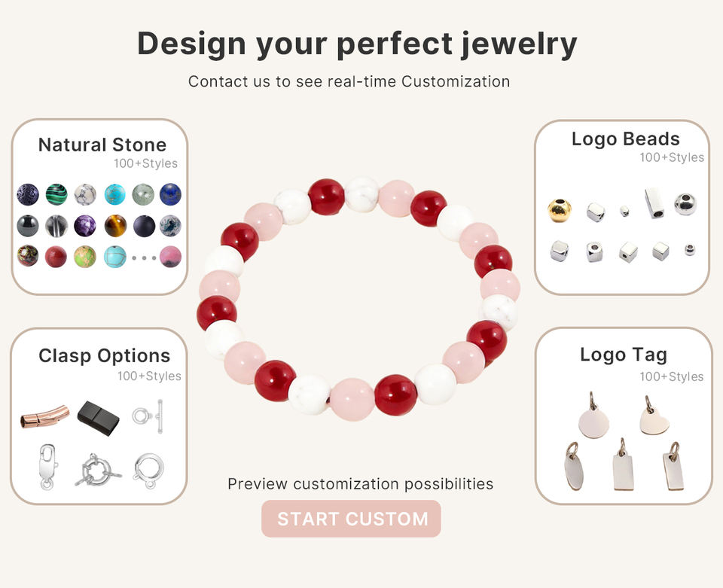
Task: Choose the lapis lazuli blue stone
Action: click(170, 194)
